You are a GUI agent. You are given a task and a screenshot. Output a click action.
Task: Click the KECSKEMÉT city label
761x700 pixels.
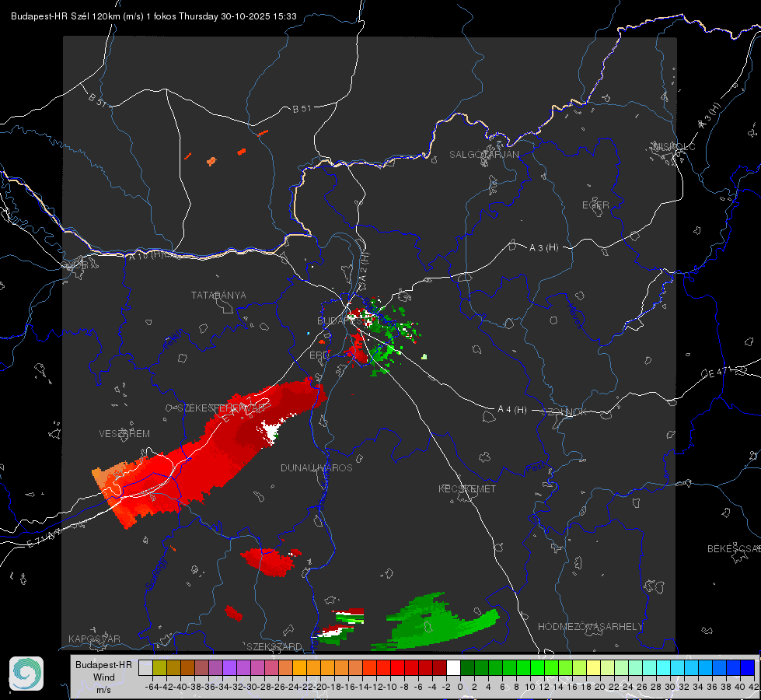(467, 488)
